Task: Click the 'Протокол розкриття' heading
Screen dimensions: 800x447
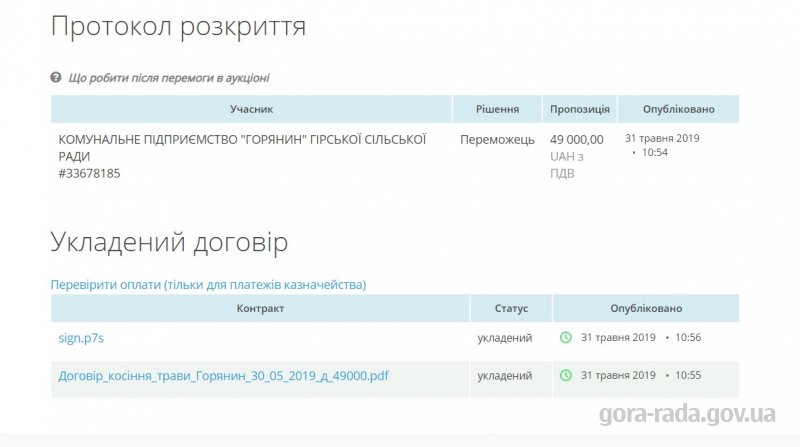Action: pyautogui.click(x=178, y=27)
